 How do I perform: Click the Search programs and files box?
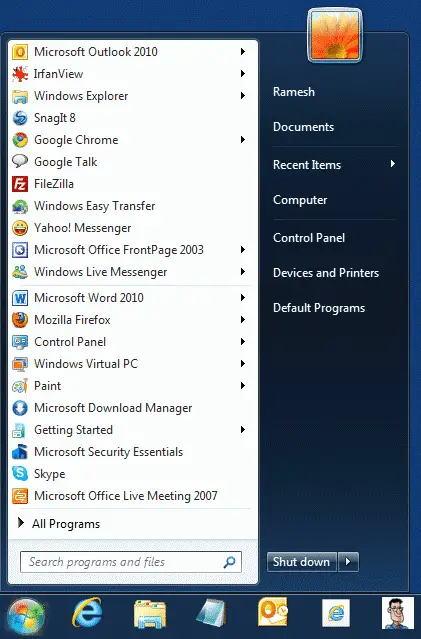131,562
